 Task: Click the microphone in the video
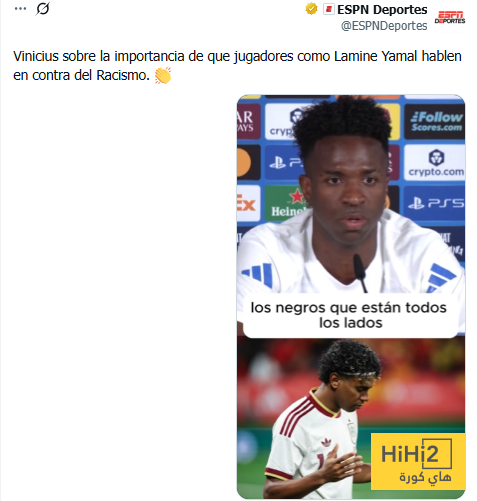tap(360, 272)
